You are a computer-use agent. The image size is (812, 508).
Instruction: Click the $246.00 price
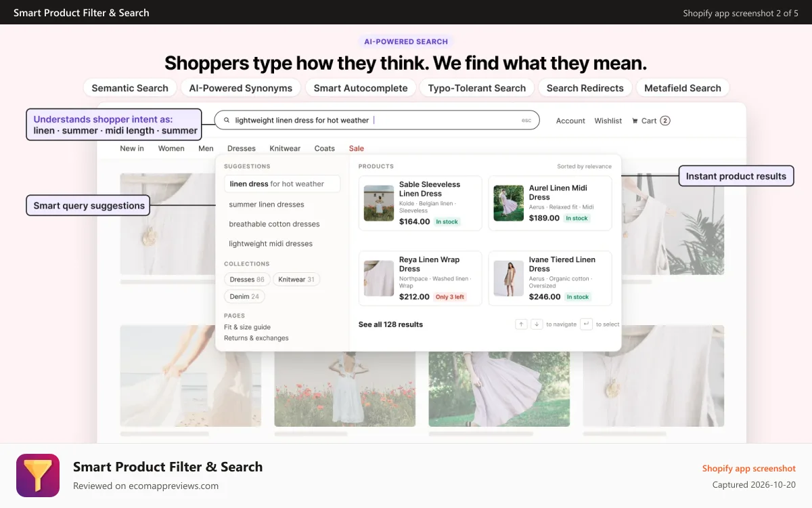[x=545, y=297]
